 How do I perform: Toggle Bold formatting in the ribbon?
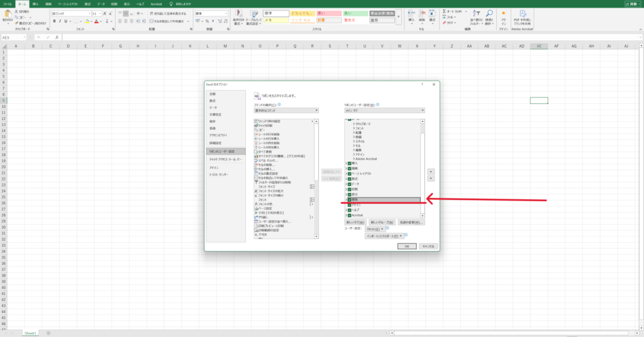(x=55, y=21)
